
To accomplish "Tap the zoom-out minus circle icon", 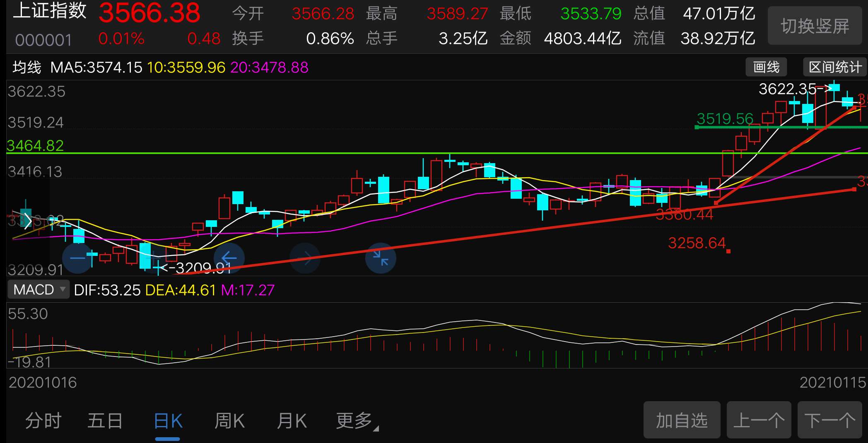I will click(x=77, y=258).
